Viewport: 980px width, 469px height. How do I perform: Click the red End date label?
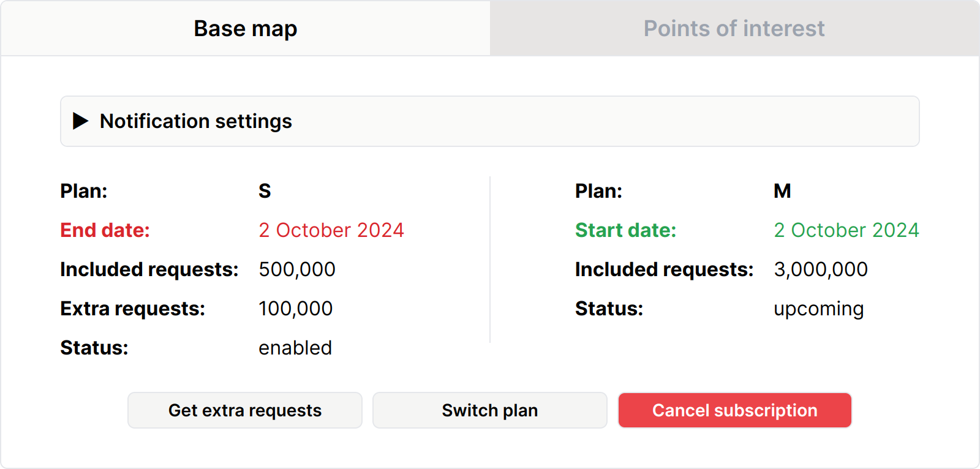coord(105,230)
